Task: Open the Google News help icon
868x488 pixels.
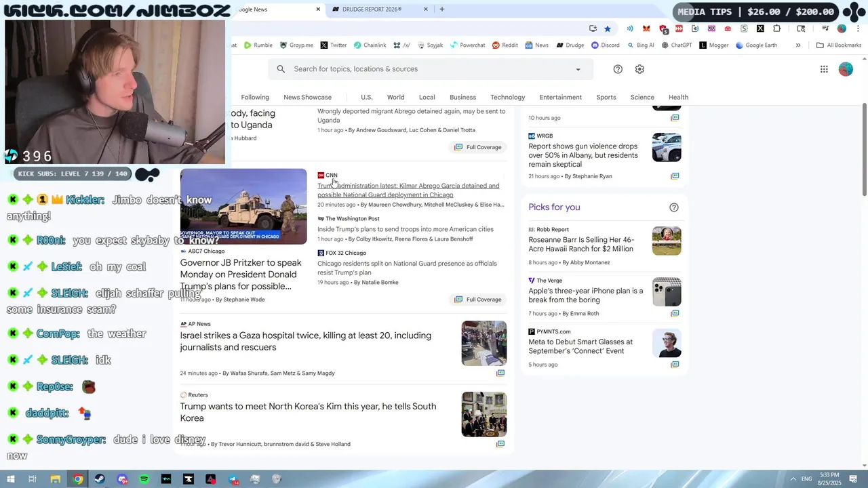Action: click(x=618, y=69)
